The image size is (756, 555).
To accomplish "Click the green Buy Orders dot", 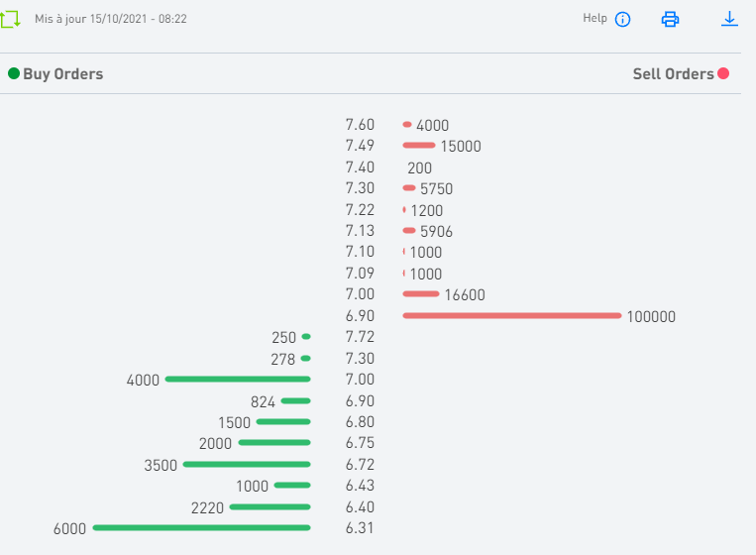I will tap(14, 73).
